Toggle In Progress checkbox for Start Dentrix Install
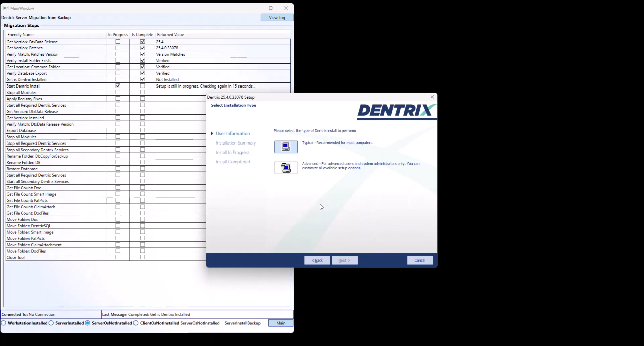 [118, 86]
